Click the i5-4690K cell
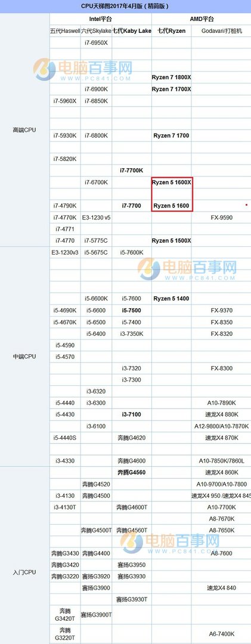The height and width of the screenshot is (644, 251). (x=65, y=310)
